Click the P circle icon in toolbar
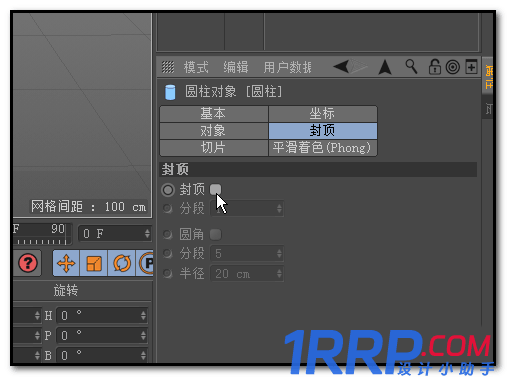The image size is (507, 377). (x=146, y=263)
